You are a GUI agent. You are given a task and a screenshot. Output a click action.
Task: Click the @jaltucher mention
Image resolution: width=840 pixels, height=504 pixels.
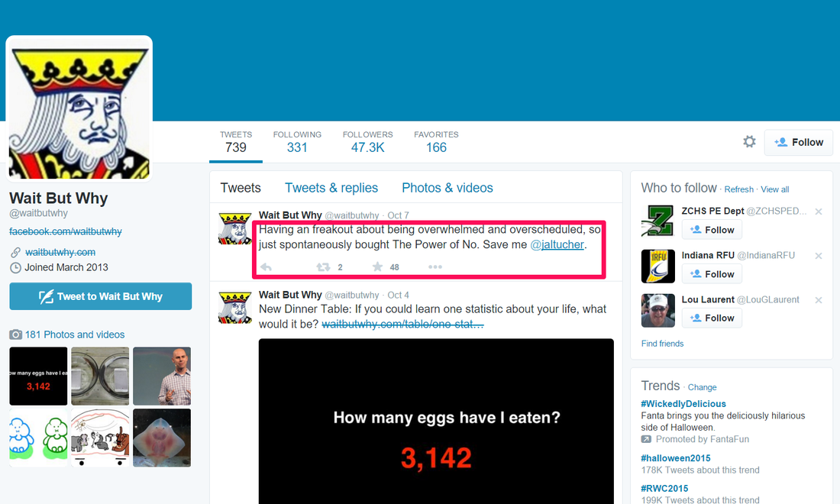tap(557, 245)
